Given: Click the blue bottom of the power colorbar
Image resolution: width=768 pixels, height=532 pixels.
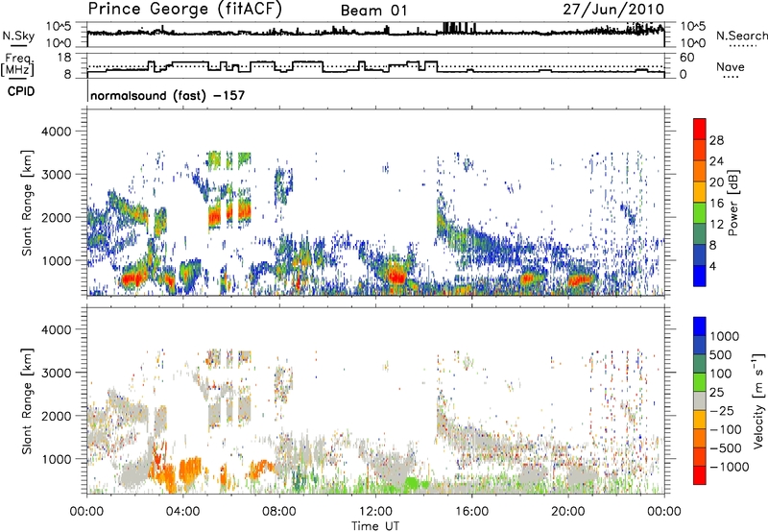Looking at the screenshot, I should [x=700, y=276].
